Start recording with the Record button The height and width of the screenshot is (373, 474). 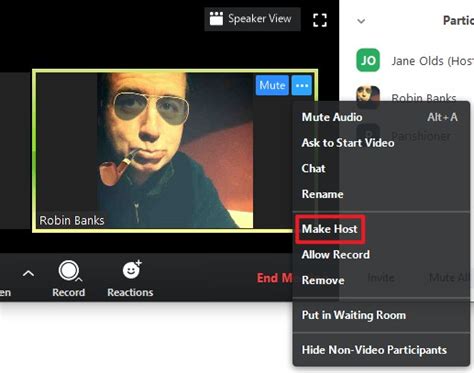coord(68,279)
